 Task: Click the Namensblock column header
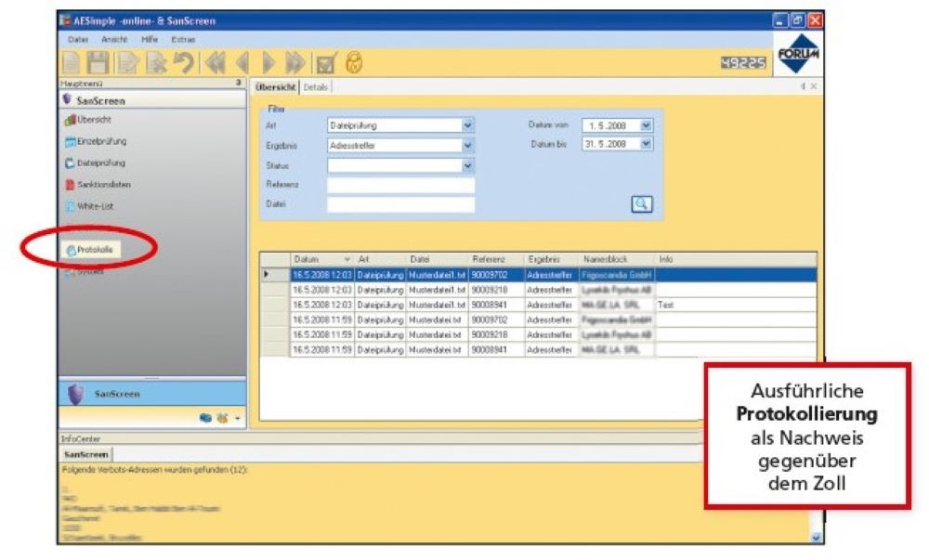coord(616,259)
